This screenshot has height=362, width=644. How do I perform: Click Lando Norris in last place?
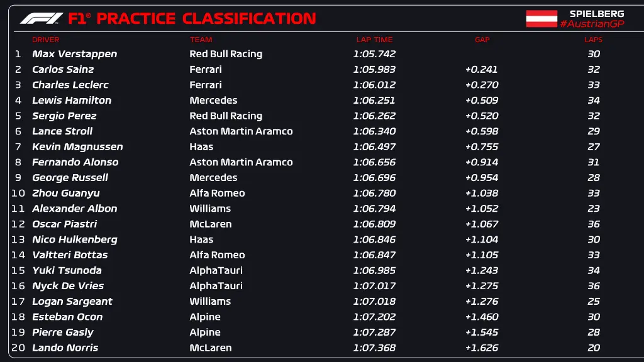tap(65, 348)
